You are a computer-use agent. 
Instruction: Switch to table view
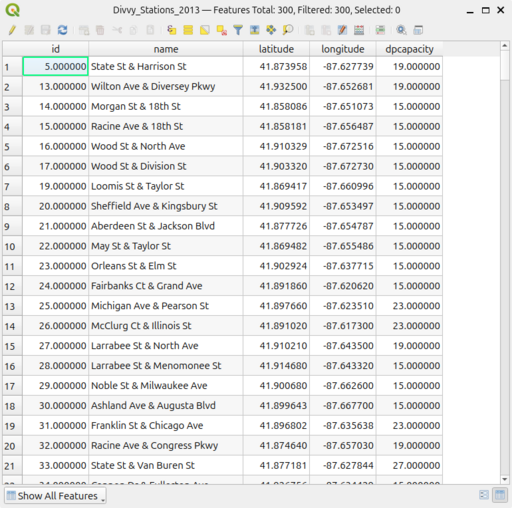[x=500, y=495]
